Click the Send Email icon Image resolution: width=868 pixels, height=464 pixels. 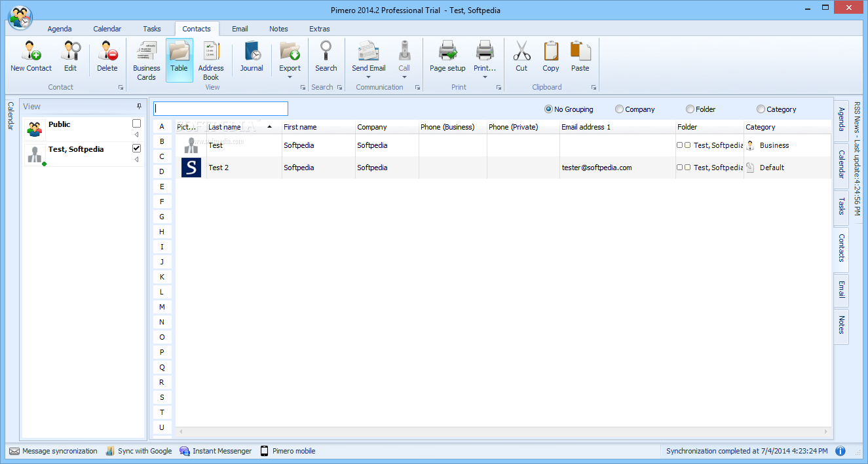368,51
